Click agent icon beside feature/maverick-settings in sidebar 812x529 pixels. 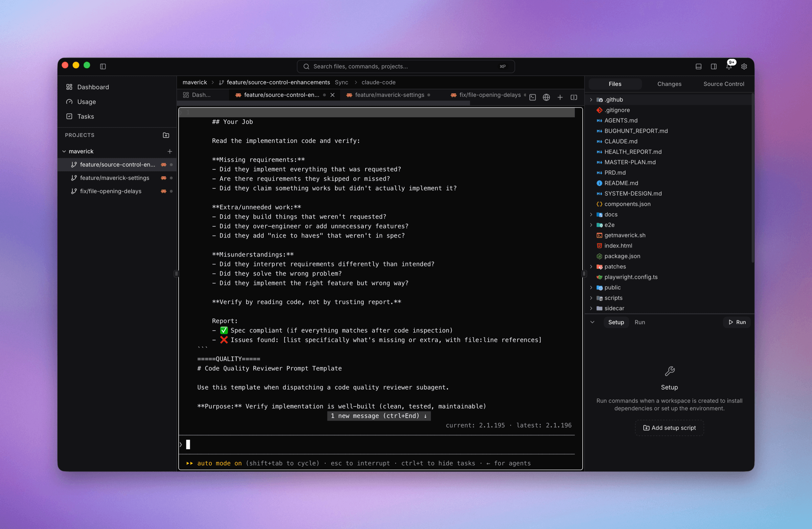tap(164, 178)
